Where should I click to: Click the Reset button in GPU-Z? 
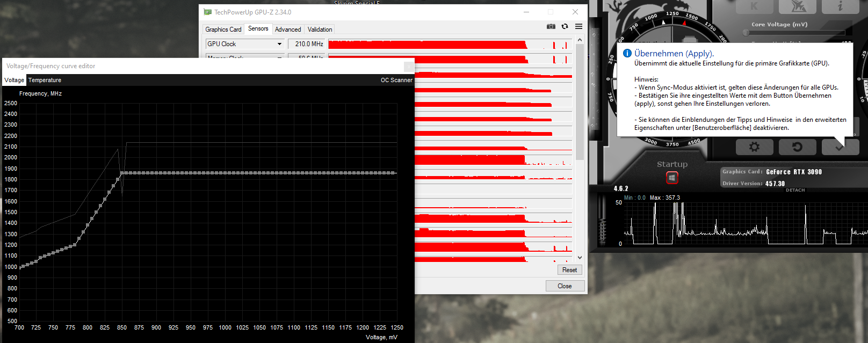tap(569, 270)
